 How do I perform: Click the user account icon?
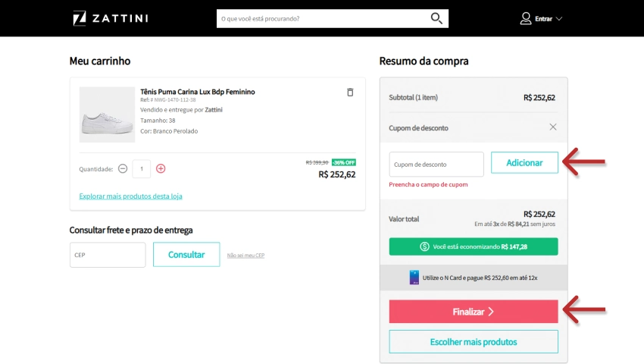coord(526,18)
